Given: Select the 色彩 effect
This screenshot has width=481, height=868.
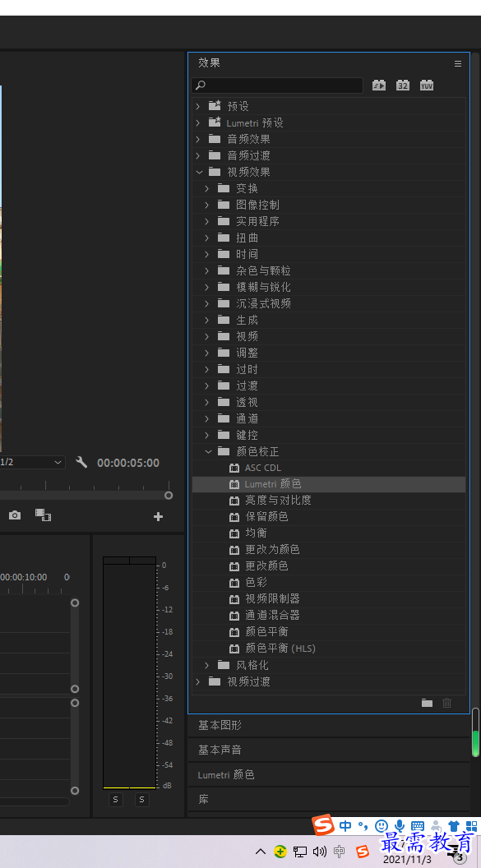Looking at the screenshot, I should pos(329,582).
